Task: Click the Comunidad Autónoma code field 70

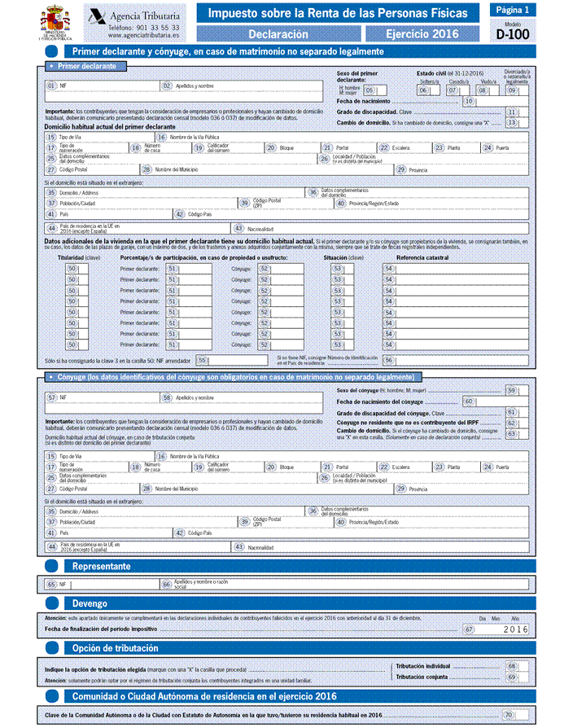Action: (x=522, y=715)
